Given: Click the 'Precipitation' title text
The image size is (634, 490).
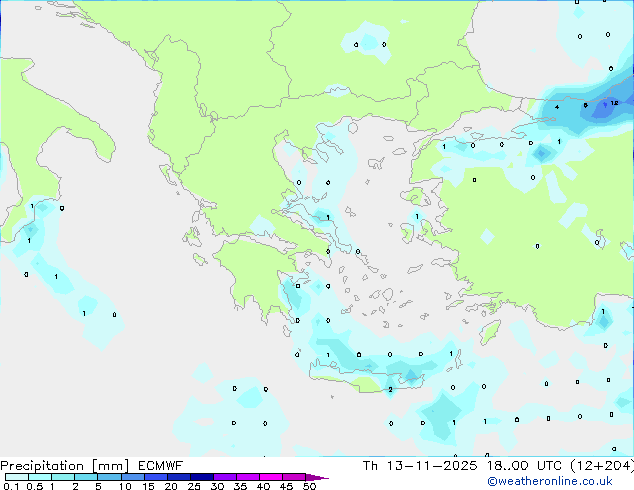Looking at the screenshot, I should click(42, 466).
